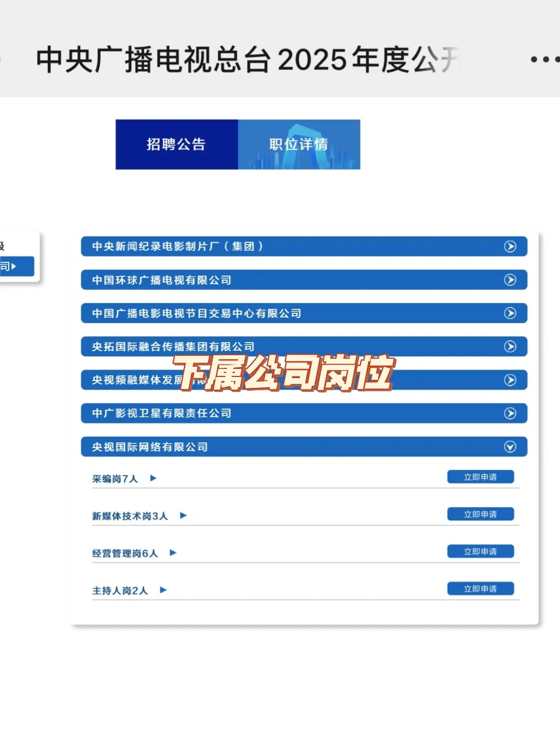560x746 pixels.
Task: Expand arrow for 中国广播电影电视节目交易中心有限公司
Action: (510, 313)
